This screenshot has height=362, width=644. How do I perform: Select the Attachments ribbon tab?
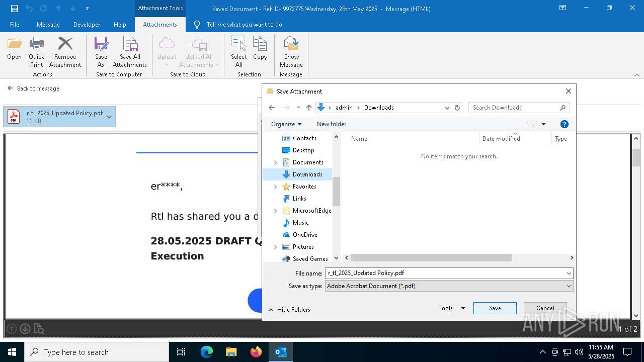point(160,25)
